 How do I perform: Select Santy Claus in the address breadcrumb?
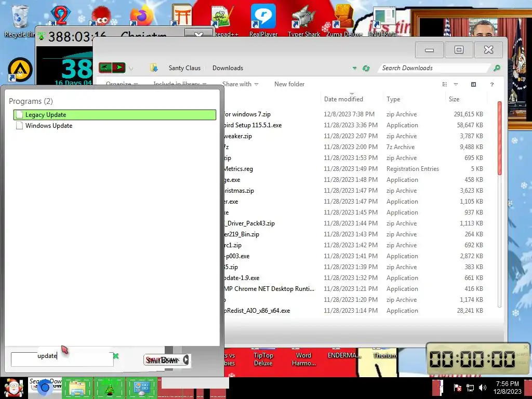[x=184, y=68]
